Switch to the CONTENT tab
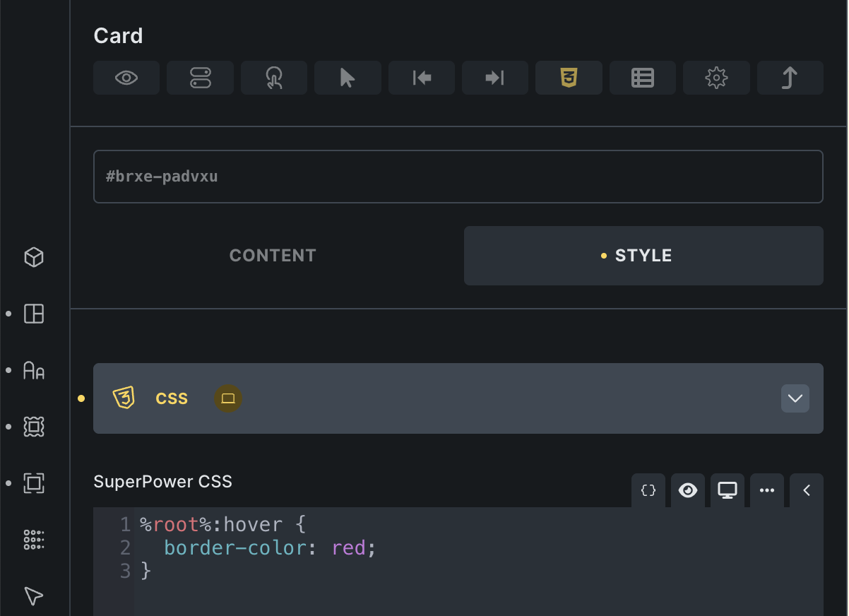Viewport: 849px width, 616px height. point(273,256)
